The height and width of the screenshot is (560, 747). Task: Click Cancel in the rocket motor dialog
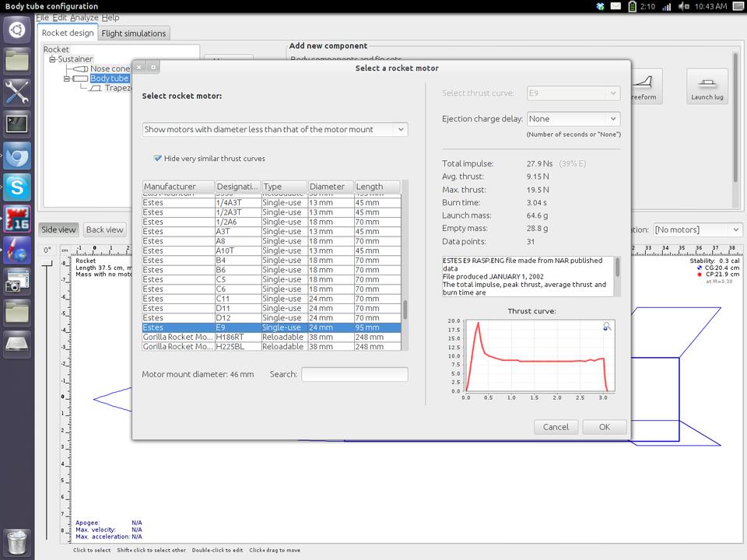coord(556,427)
